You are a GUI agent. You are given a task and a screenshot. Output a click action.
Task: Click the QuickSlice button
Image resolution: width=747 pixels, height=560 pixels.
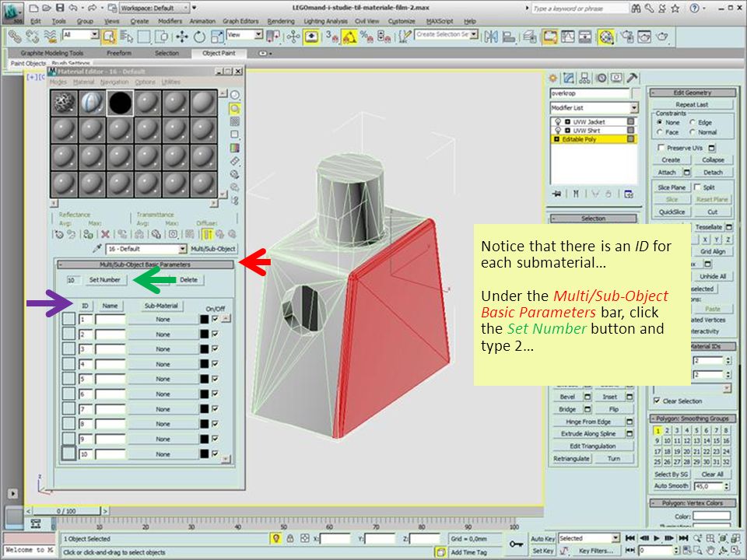click(672, 212)
